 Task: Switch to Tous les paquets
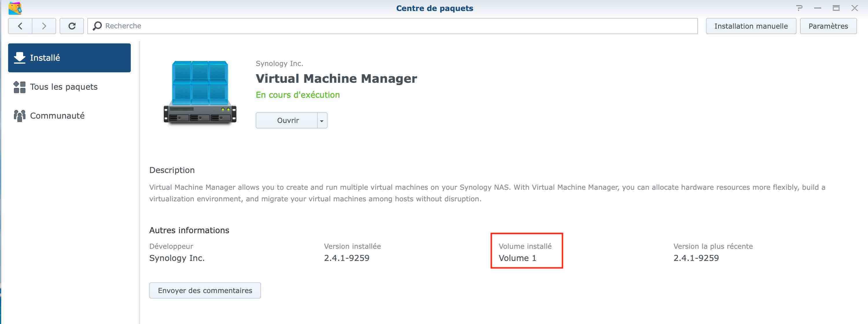64,87
